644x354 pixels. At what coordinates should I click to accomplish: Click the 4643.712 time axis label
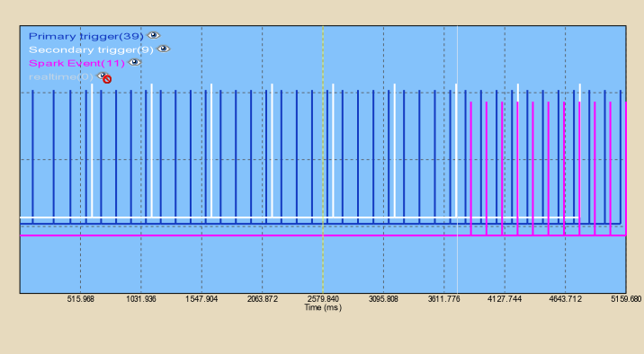(565, 299)
